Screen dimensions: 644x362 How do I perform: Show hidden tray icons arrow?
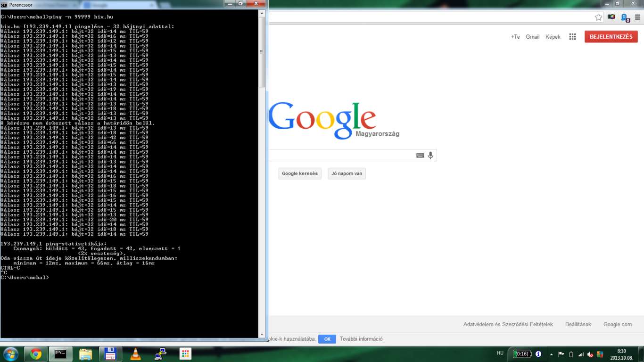551,354
